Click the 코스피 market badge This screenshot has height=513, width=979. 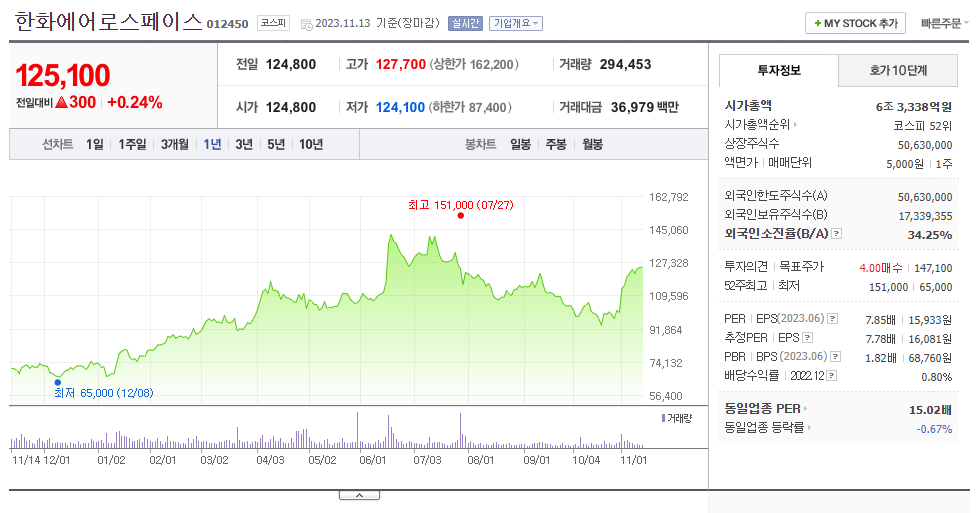coord(273,23)
